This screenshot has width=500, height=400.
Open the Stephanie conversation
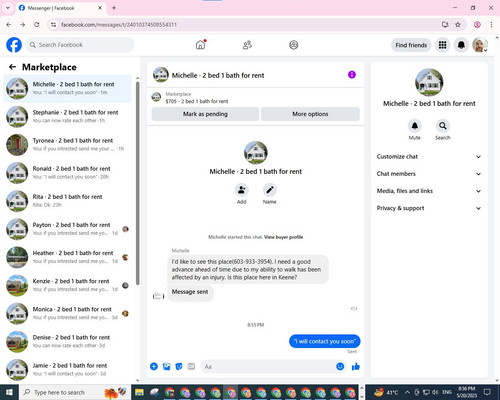coord(68,117)
